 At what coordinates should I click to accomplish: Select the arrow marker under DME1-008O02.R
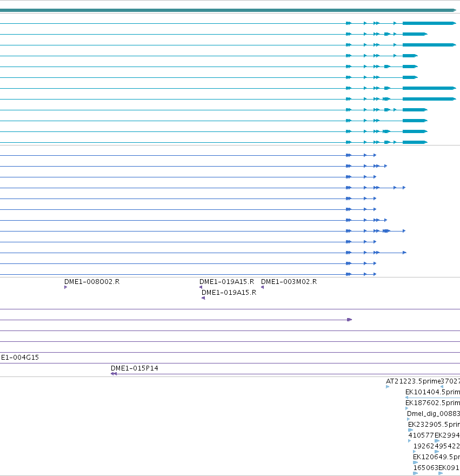[x=65, y=287]
